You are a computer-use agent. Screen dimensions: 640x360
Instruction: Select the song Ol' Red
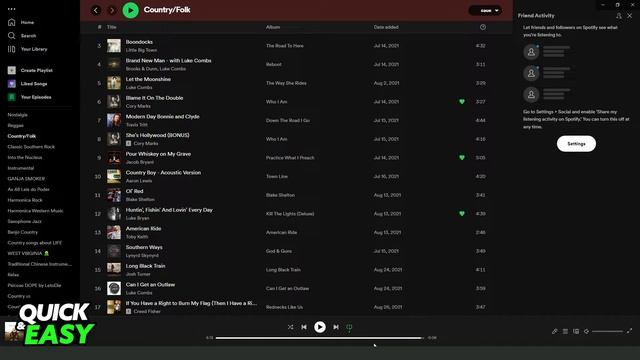coord(134,191)
